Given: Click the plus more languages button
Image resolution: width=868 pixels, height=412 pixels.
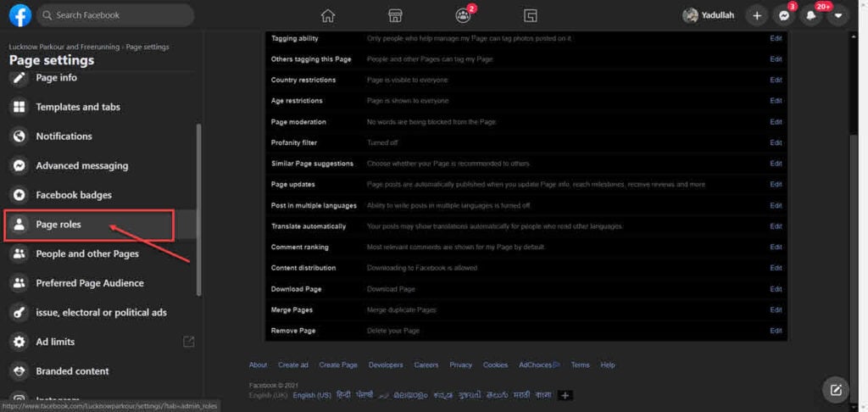Looking at the screenshot, I should [565, 395].
